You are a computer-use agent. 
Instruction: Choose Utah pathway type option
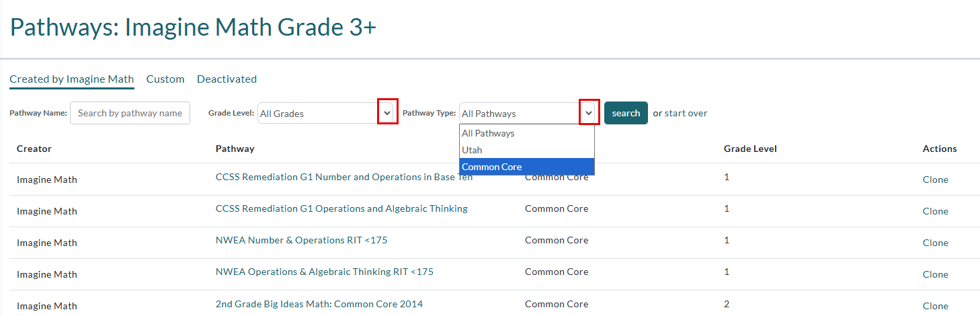point(527,150)
